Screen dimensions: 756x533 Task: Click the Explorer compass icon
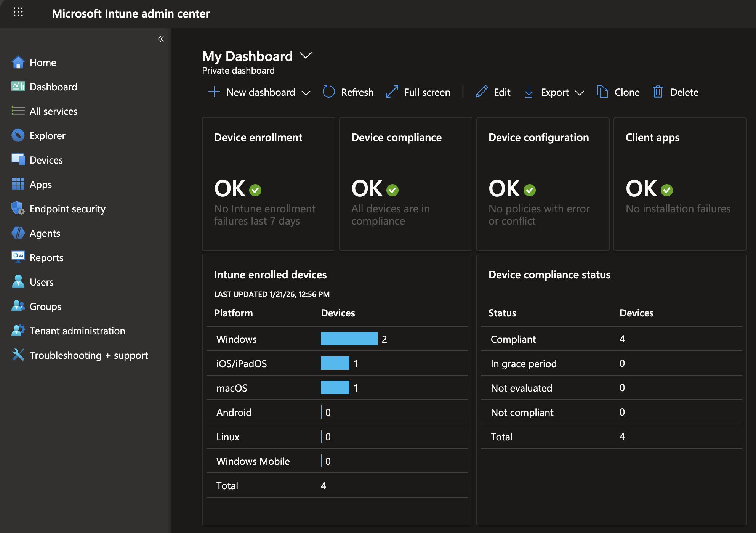tap(18, 135)
